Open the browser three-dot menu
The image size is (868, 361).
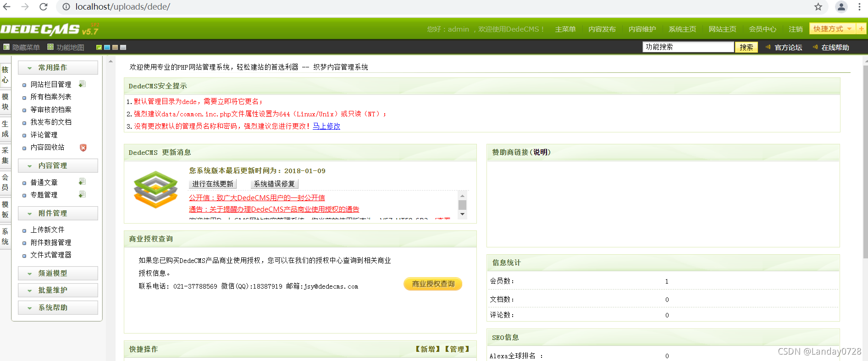(x=859, y=7)
